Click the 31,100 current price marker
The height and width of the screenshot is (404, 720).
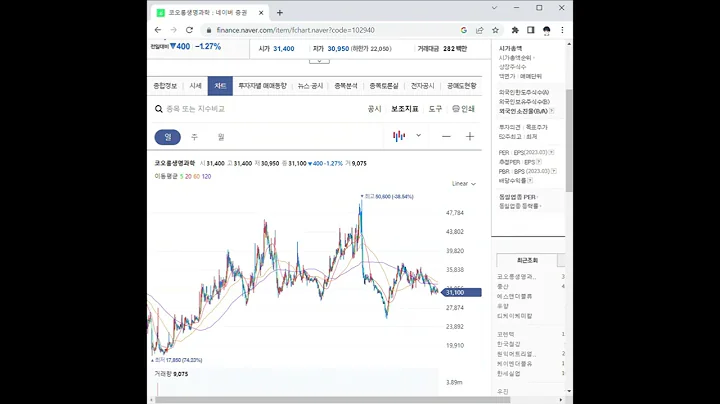click(461, 292)
